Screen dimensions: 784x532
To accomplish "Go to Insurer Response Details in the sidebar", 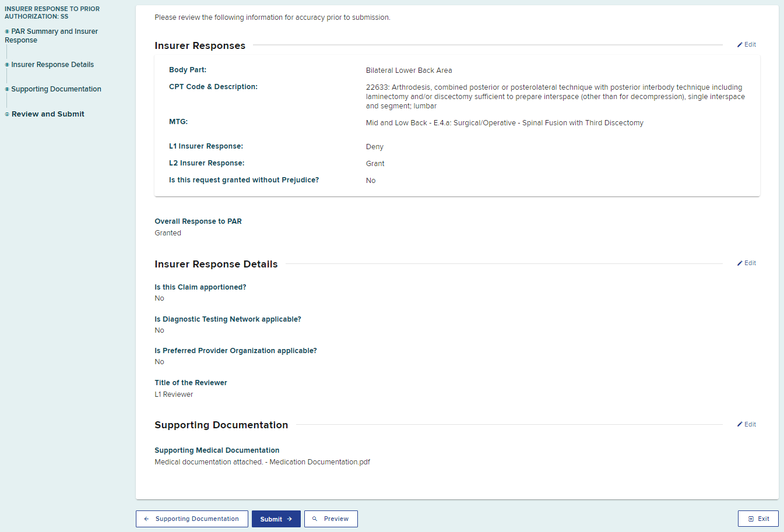I will [x=52, y=65].
